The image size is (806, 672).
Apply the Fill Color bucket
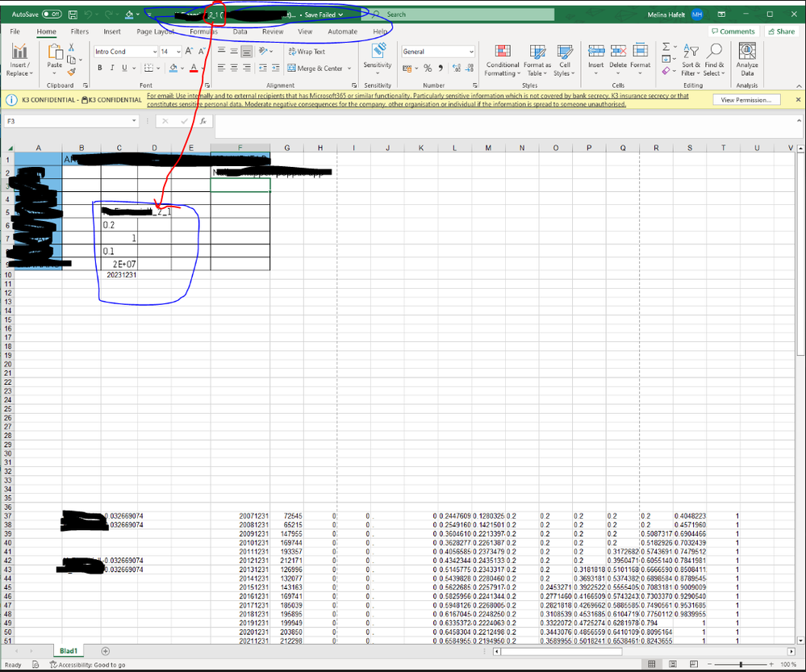pos(173,68)
